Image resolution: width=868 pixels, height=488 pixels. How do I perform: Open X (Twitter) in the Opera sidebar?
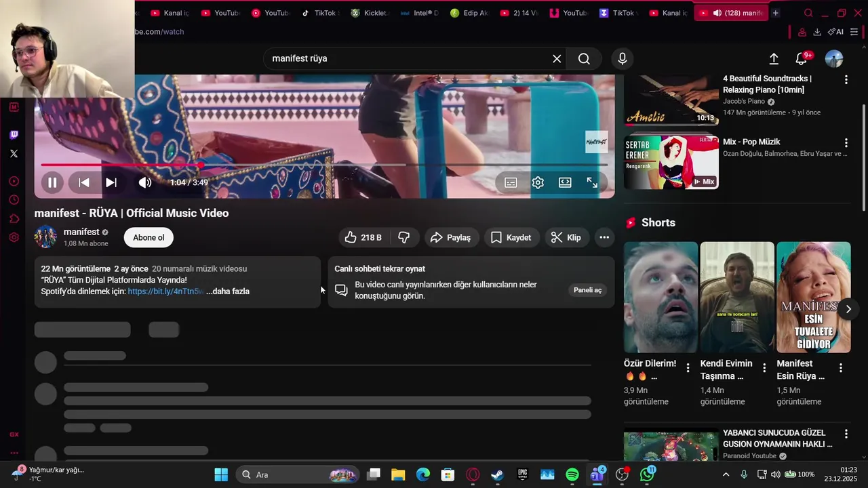14,154
